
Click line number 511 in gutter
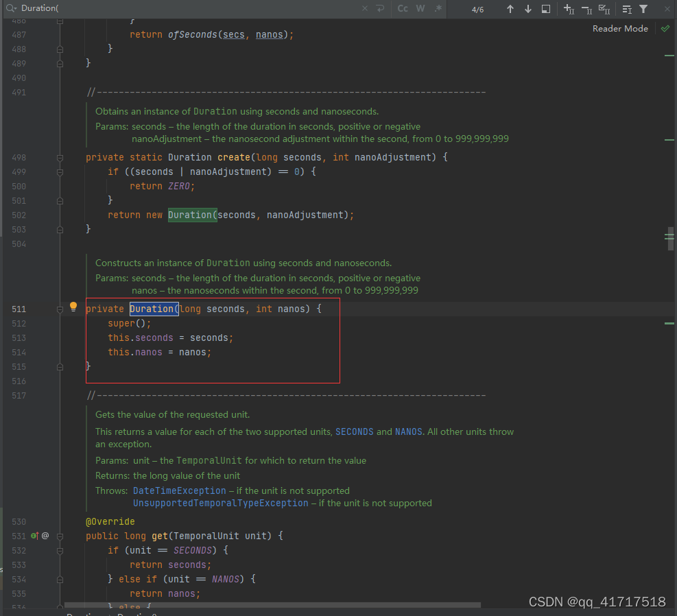(19, 309)
